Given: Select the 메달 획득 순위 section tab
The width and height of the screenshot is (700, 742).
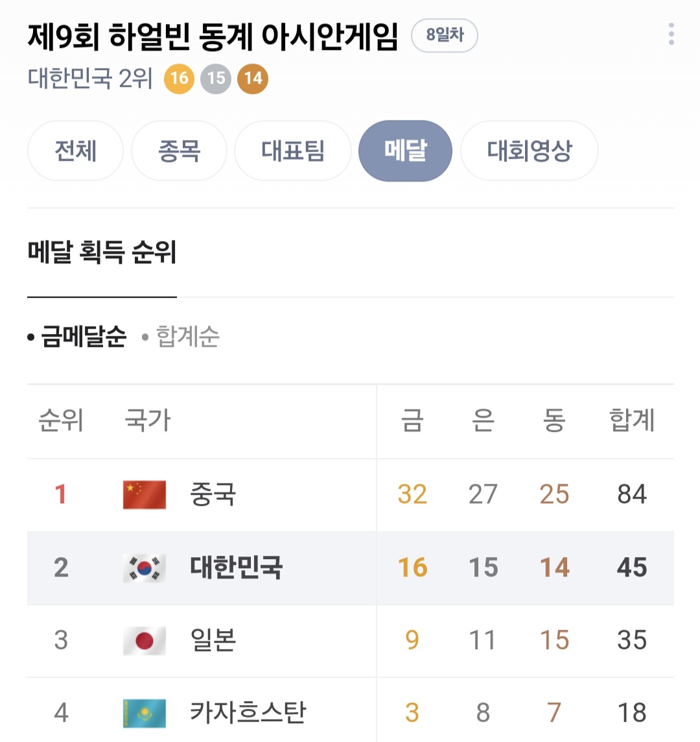Looking at the screenshot, I should [x=102, y=252].
